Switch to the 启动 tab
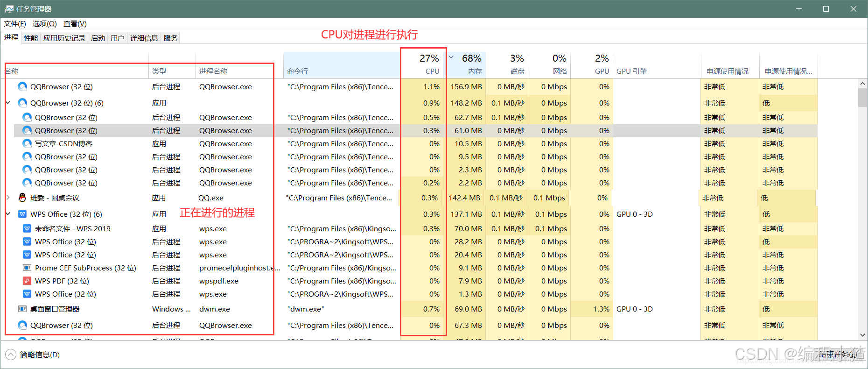This screenshot has height=369, width=868. (98, 38)
